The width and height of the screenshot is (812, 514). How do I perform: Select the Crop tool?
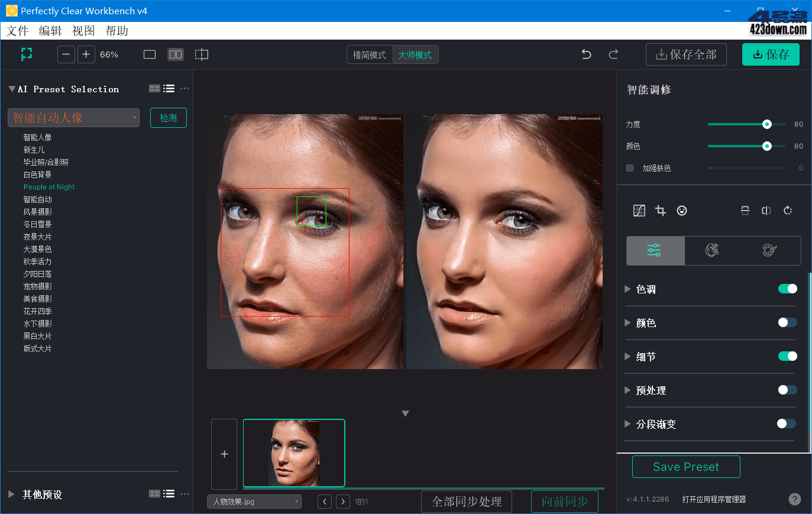tap(661, 210)
